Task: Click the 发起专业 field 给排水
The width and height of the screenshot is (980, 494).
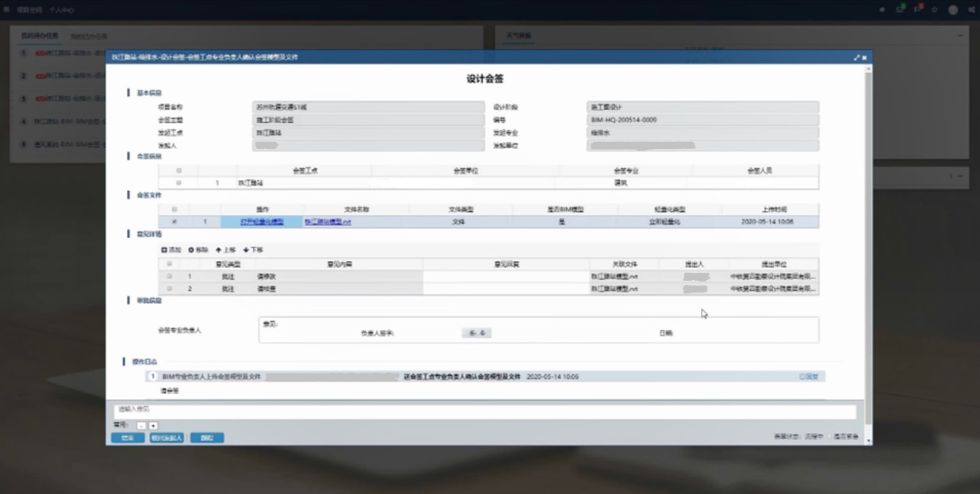Action: (x=702, y=132)
